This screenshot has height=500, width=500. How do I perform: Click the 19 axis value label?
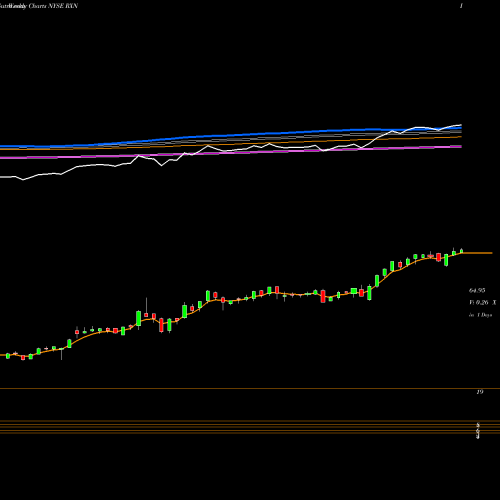point(480,392)
